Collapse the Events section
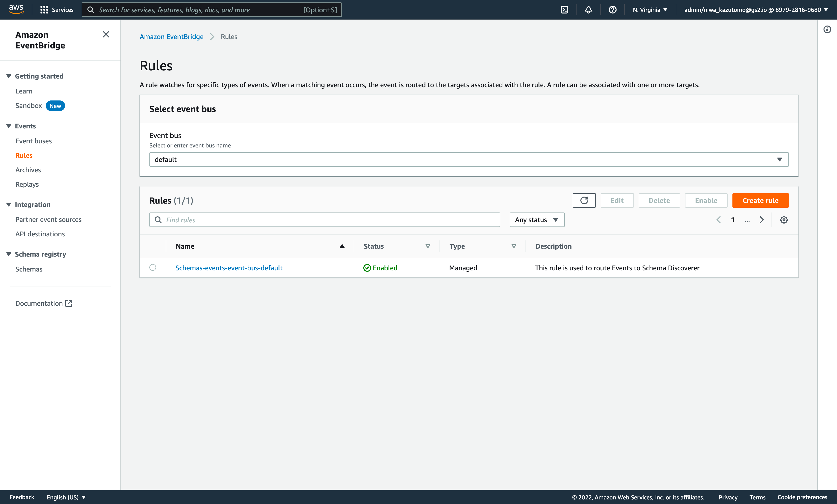837x504 pixels. (x=9, y=126)
